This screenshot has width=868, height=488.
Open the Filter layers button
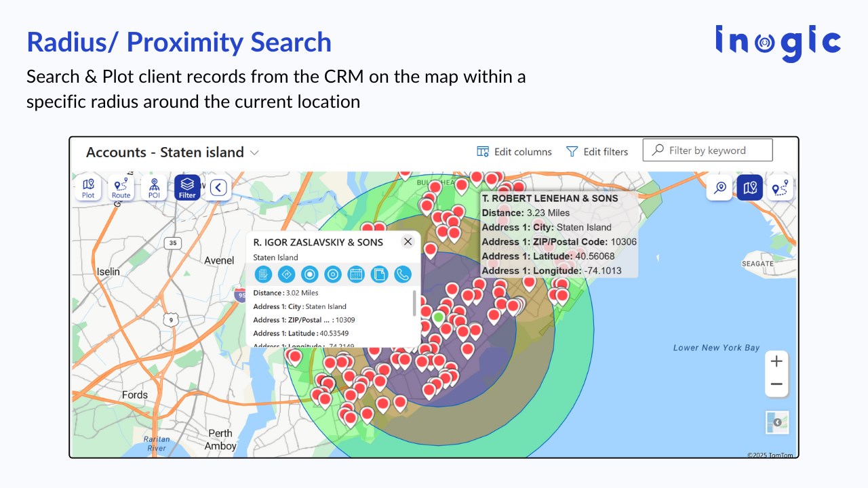[x=187, y=188]
